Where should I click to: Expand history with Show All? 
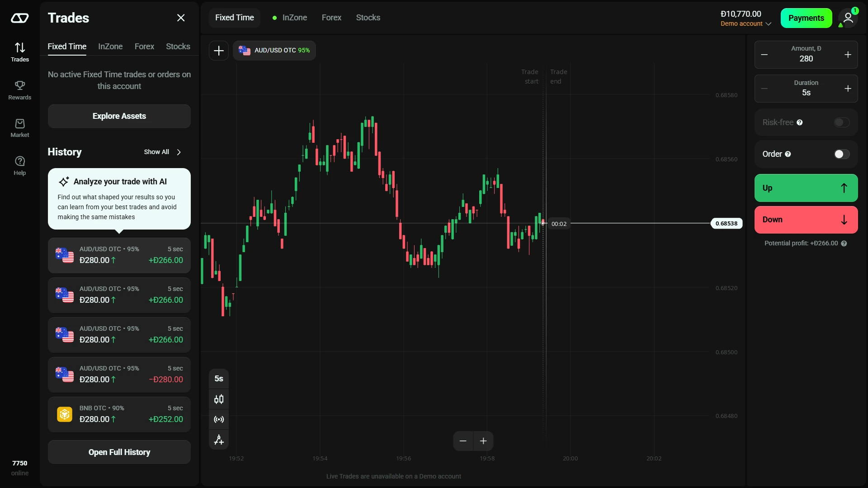point(163,152)
